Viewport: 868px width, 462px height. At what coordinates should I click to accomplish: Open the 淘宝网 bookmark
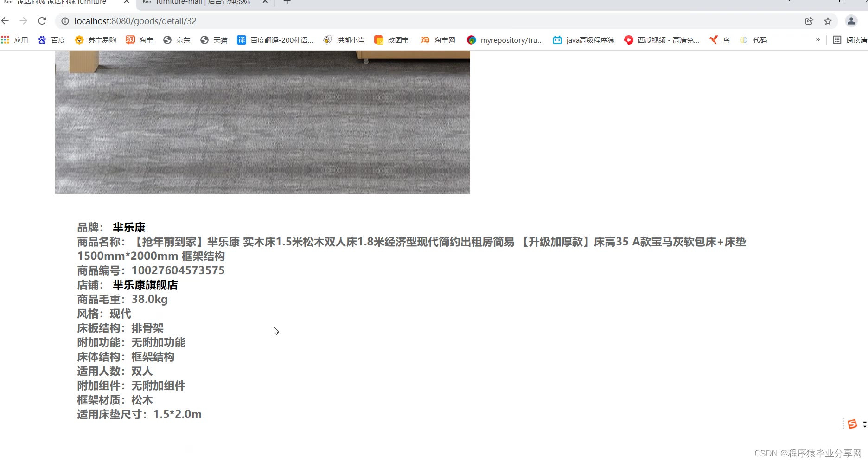438,40
